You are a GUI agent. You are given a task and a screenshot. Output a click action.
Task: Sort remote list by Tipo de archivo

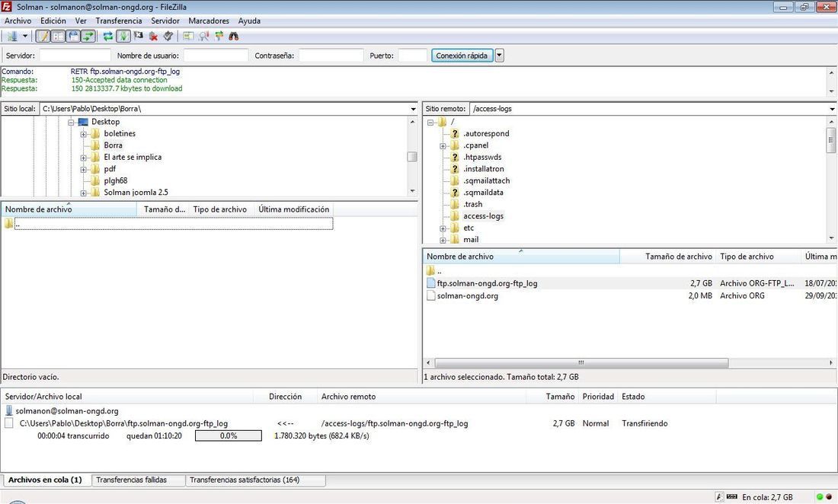pos(758,257)
